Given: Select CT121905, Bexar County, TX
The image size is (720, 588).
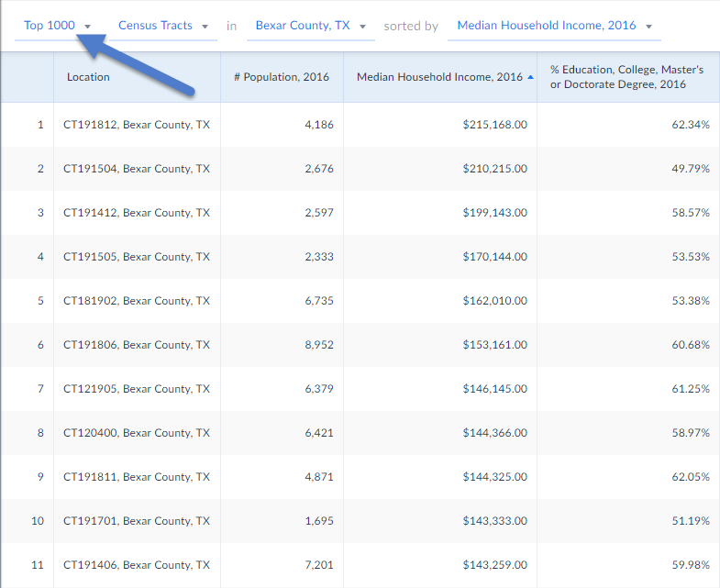Looking at the screenshot, I should (x=137, y=389).
